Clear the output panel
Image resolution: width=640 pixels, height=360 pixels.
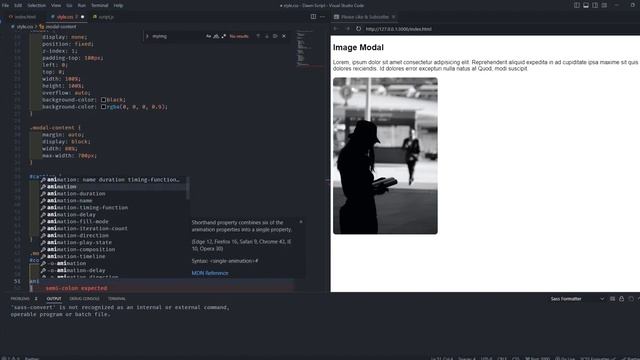(612, 299)
